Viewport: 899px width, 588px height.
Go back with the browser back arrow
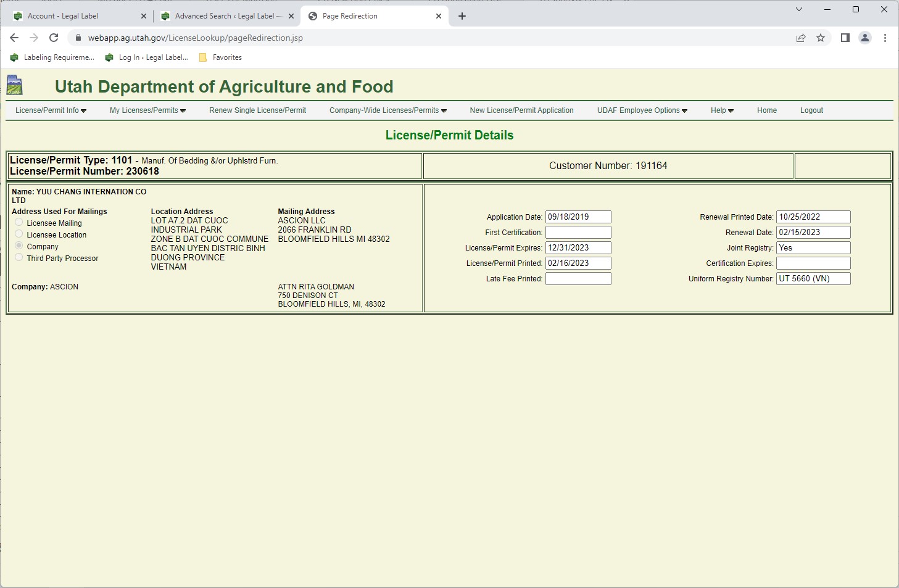(14, 38)
